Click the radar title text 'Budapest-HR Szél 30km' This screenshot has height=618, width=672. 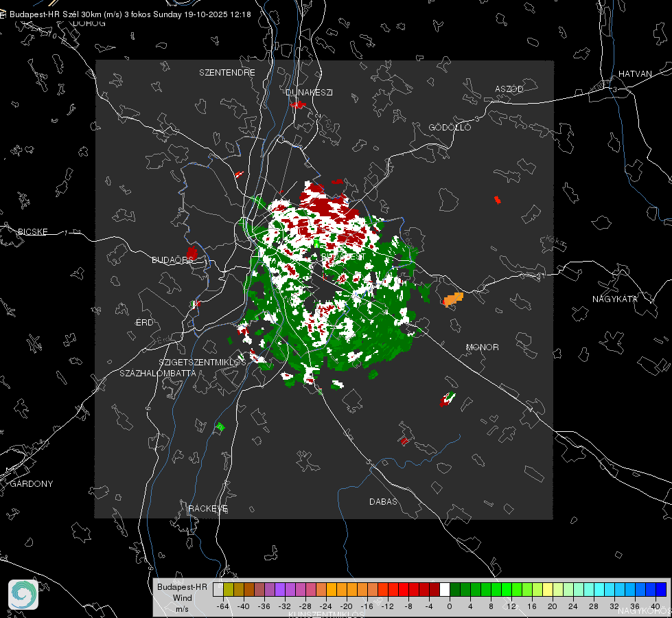click(x=56, y=14)
